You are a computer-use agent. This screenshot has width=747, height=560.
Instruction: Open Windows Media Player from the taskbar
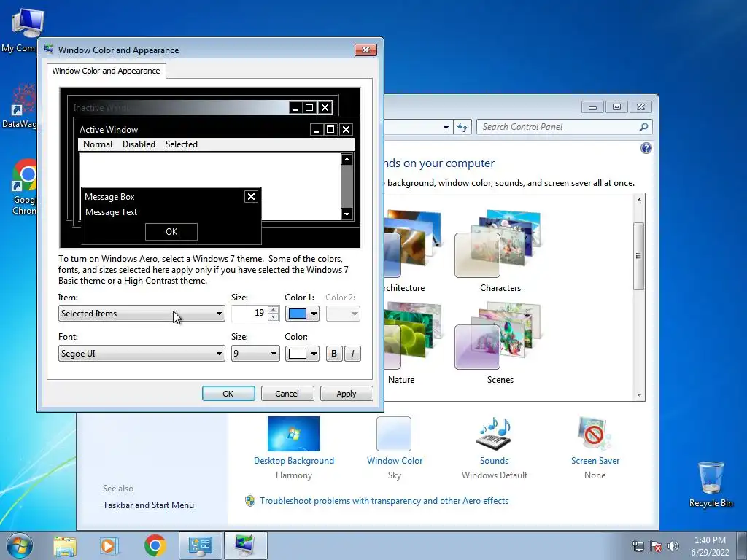point(109,545)
